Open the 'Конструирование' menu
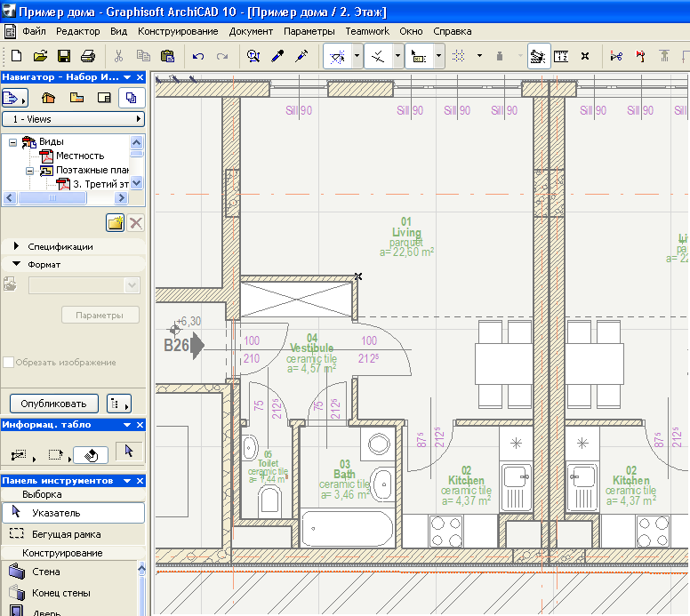 pos(178,31)
